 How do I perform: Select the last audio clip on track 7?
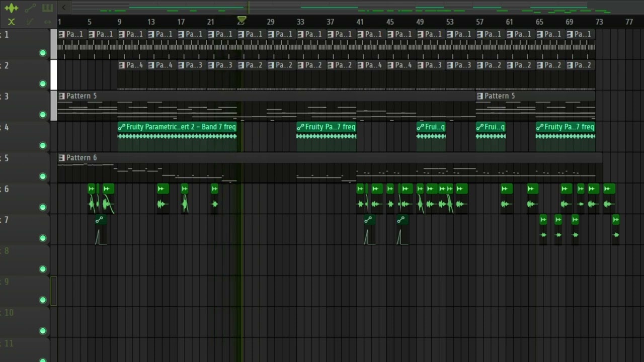(616, 230)
